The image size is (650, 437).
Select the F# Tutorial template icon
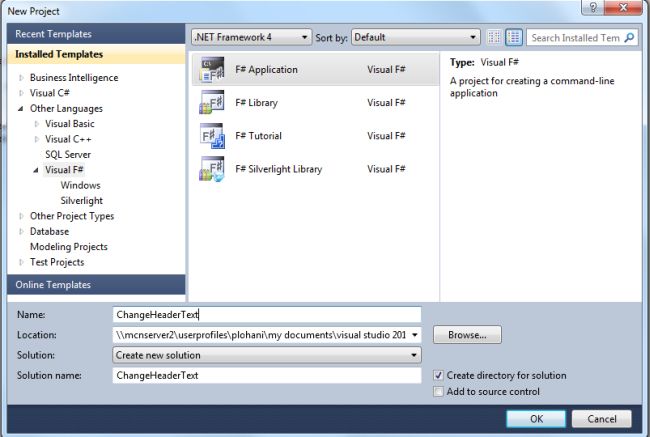coord(212,136)
